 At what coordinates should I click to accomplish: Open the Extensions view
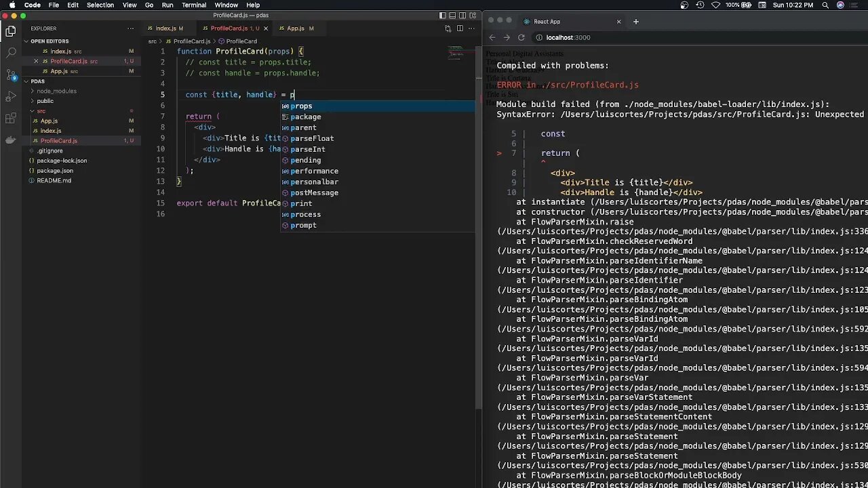[x=10, y=119]
